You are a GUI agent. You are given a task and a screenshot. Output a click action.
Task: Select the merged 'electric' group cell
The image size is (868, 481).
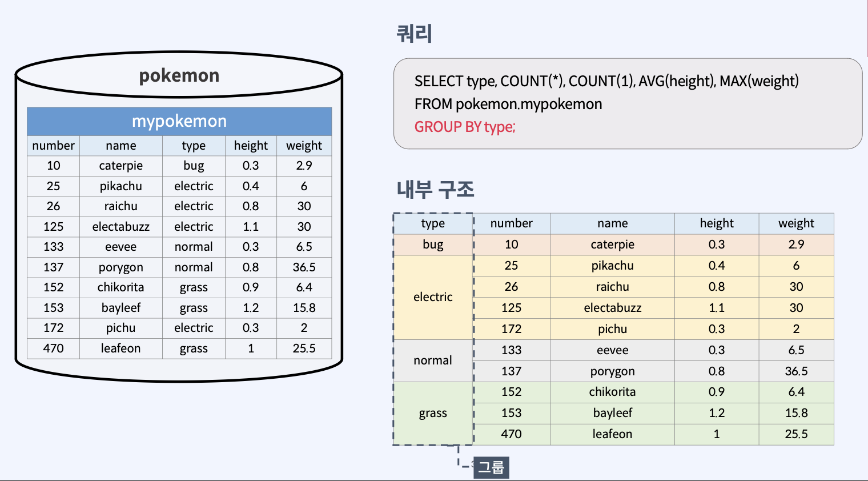[x=433, y=297]
